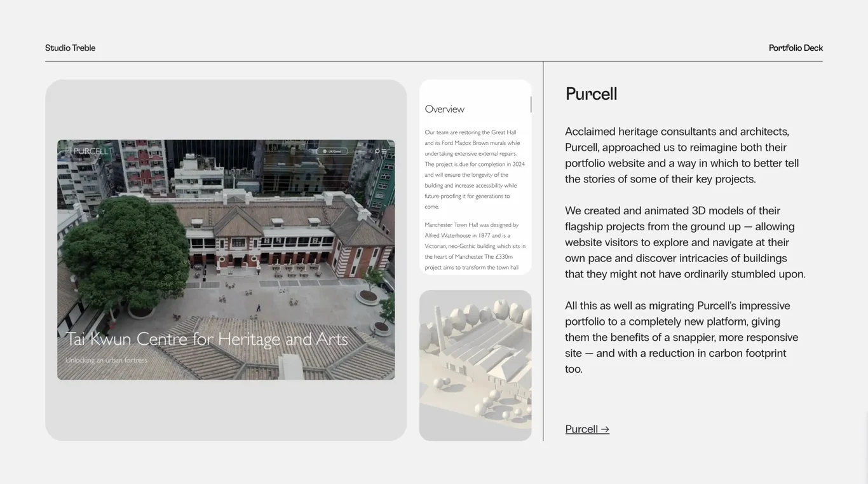The height and width of the screenshot is (484, 868).
Task: Select the "Unlocking an urban fortress" subtitle
Action: [x=106, y=360]
